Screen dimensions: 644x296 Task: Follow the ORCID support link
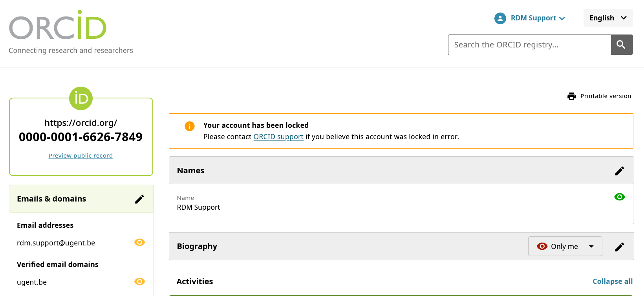tap(278, 137)
